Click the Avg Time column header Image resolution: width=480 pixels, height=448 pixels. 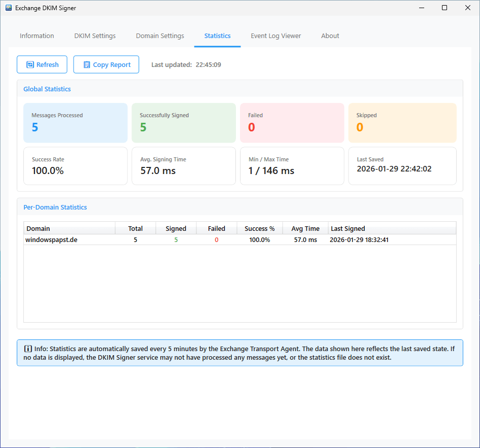point(305,228)
